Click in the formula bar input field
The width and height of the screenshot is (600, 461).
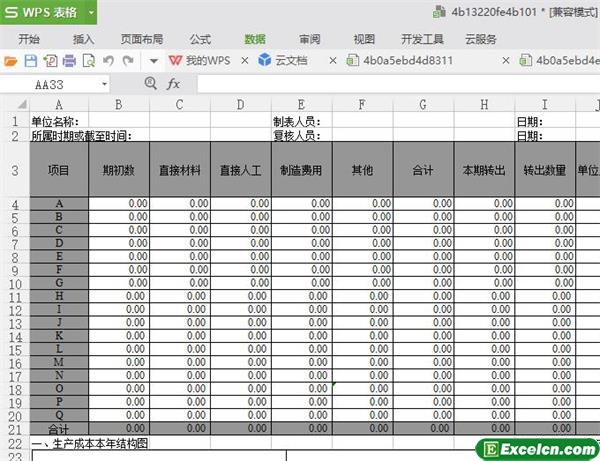(x=390, y=85)
